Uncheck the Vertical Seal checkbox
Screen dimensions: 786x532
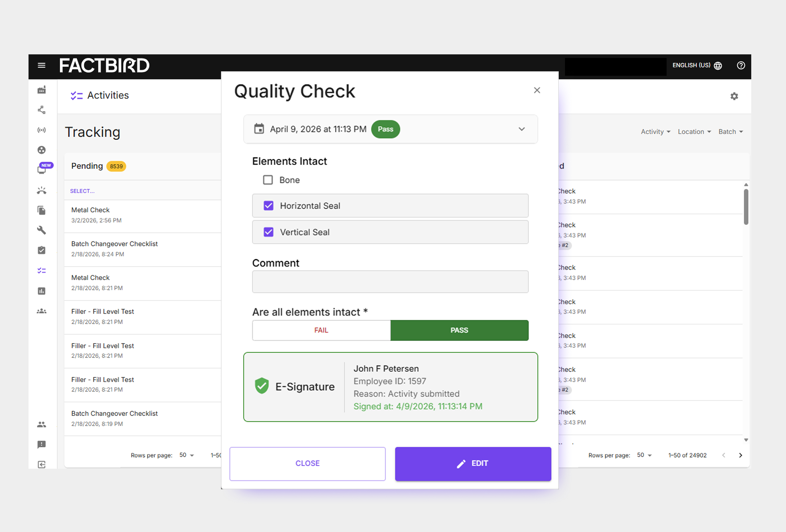[269, 232]
